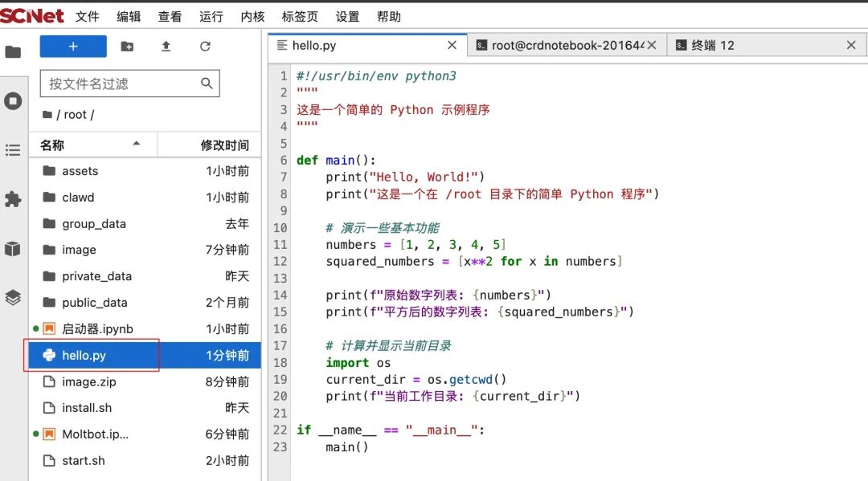Open the 内核 menu
The width and height of the screenshot is (868, 481).
(252, 16)
